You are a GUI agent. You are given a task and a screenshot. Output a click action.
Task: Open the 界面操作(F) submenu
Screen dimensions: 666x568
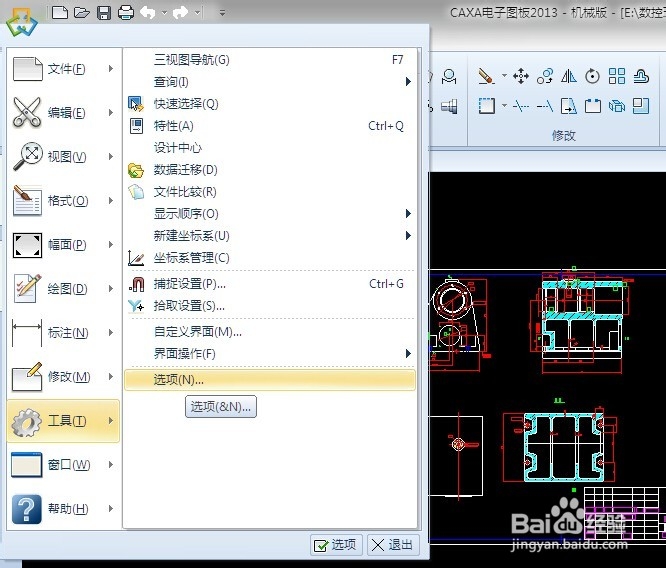270,353
